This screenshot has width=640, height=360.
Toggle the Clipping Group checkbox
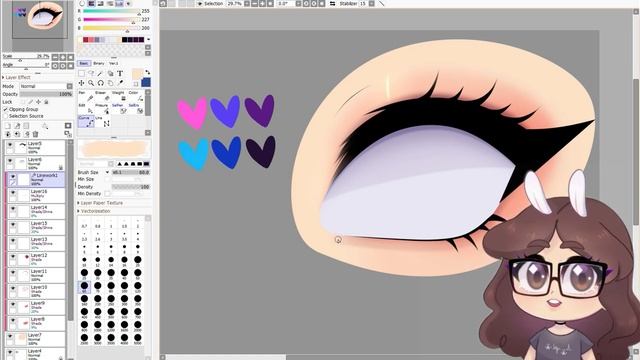(5, 109)
